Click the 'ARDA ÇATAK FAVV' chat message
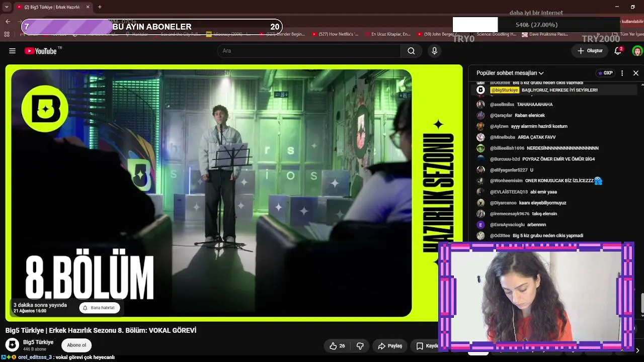The width and height of the screenshot is (644, 362). tap(536, 137)
